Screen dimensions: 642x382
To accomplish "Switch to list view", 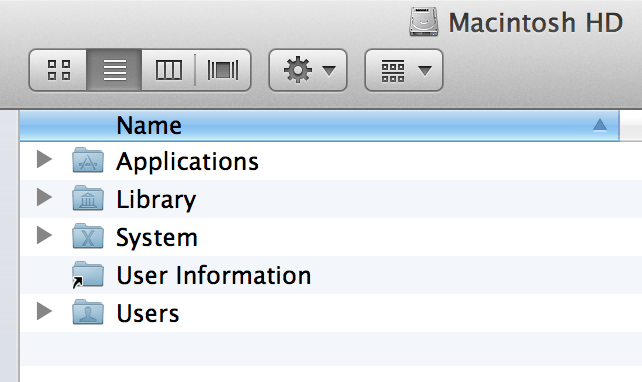I will click(x=114, y=70).
